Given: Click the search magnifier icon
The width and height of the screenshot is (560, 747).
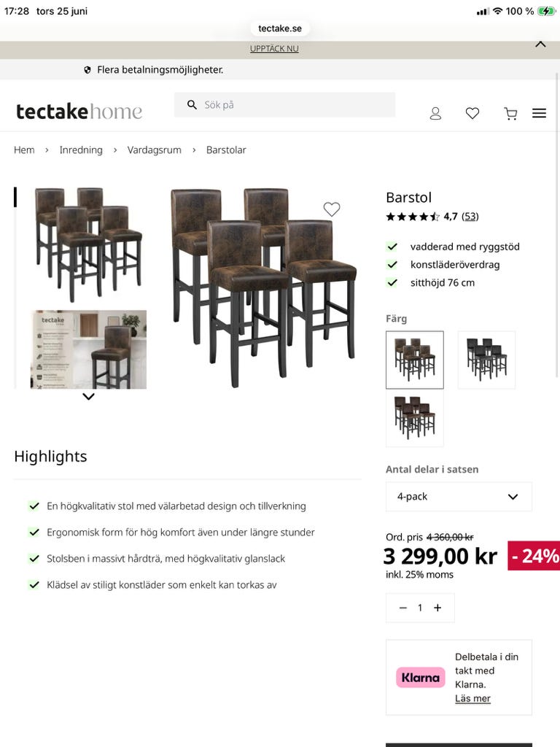Looking at the screenshot, I should pyautogui.click(x=192, y=105).
